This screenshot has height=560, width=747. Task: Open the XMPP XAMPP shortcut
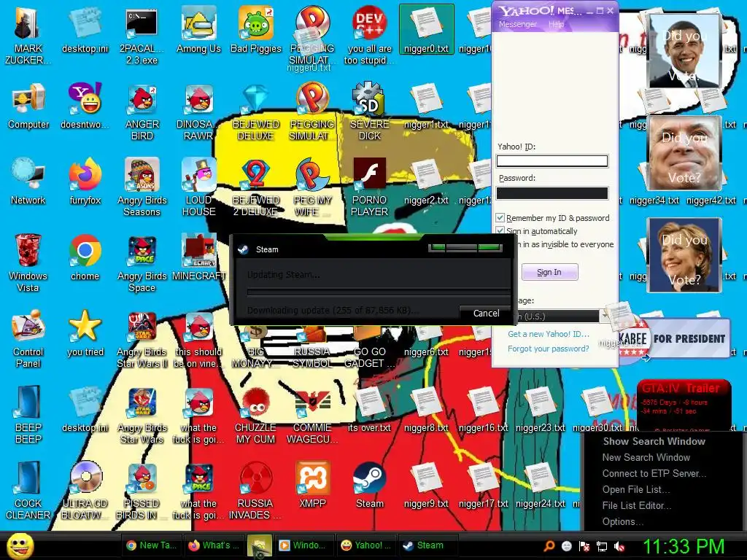tap(312, 486)
